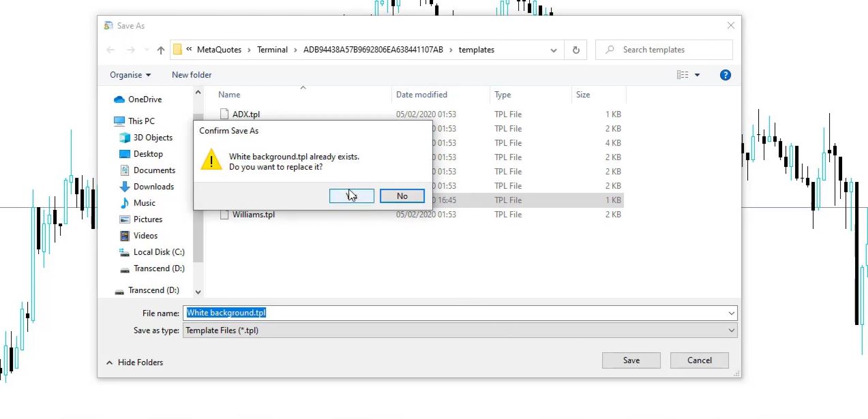Viewport: 868px width, 419px height.
Task: Open the Downloads folder in sidebar
Action: point(153,187)
